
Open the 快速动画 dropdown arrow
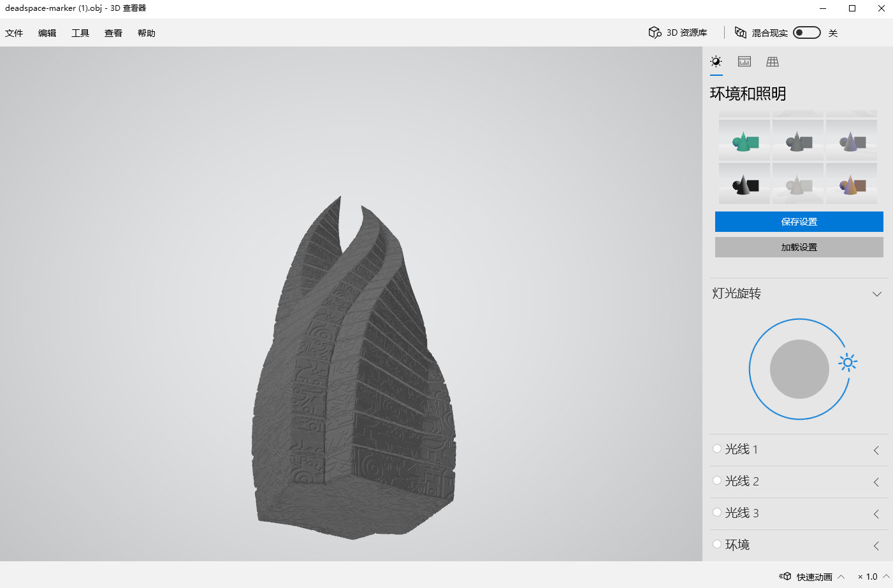[x=841, y=577]
